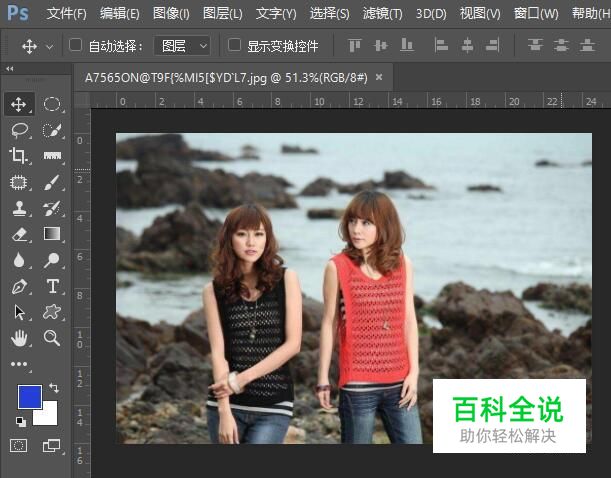The width and height of the screenshot is (611, 478).
Task: Click the ruler origin corner box
Action: (x=82, y=100)
